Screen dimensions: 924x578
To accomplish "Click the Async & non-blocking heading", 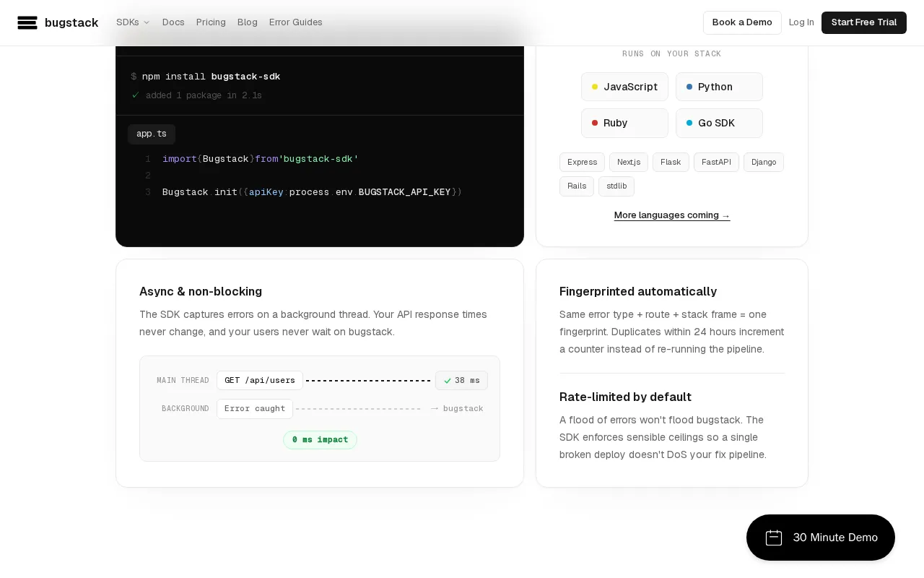I will [201, 292].
